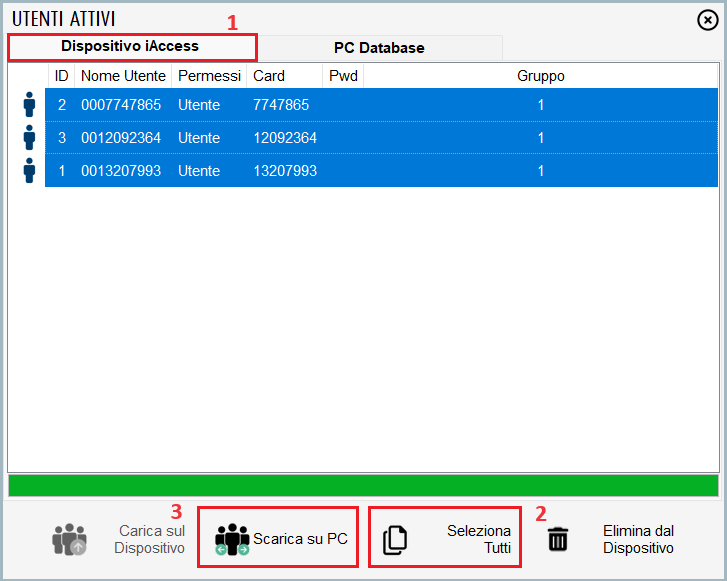Click card number 7747865
Viewport: 727px width, 581px height.
tap(281, 105)
